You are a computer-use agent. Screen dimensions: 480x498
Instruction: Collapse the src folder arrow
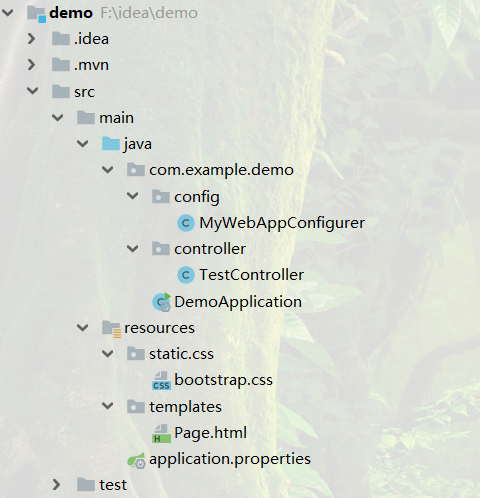tap(32, 91)
